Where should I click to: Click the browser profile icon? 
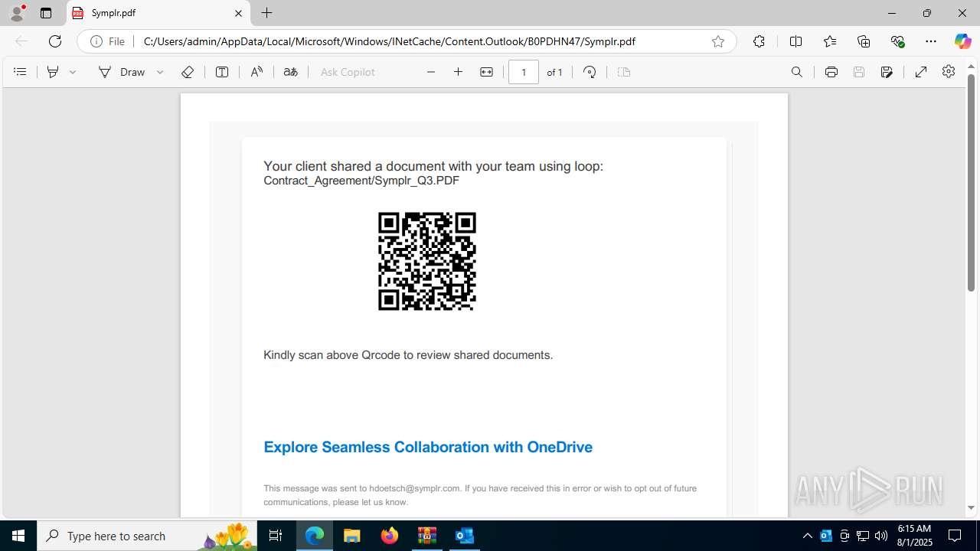(x=17, y=13)
